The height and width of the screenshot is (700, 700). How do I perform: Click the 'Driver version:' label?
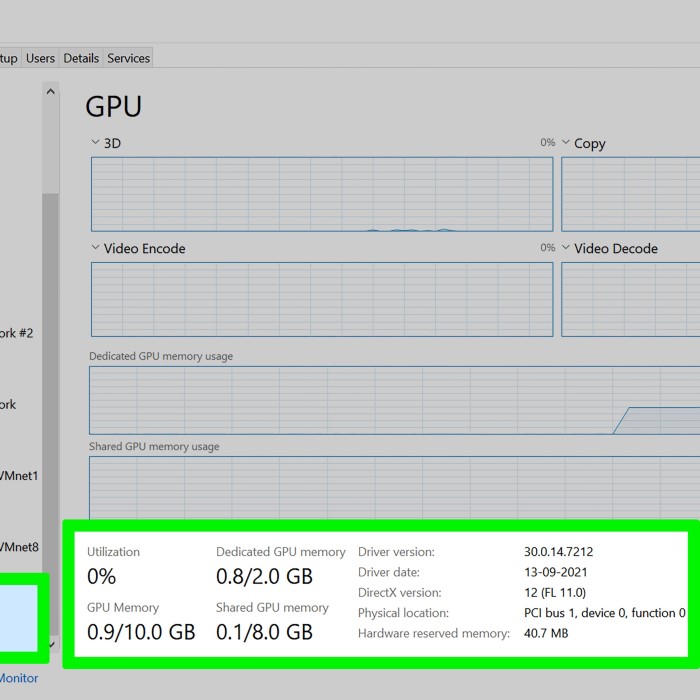396,552
